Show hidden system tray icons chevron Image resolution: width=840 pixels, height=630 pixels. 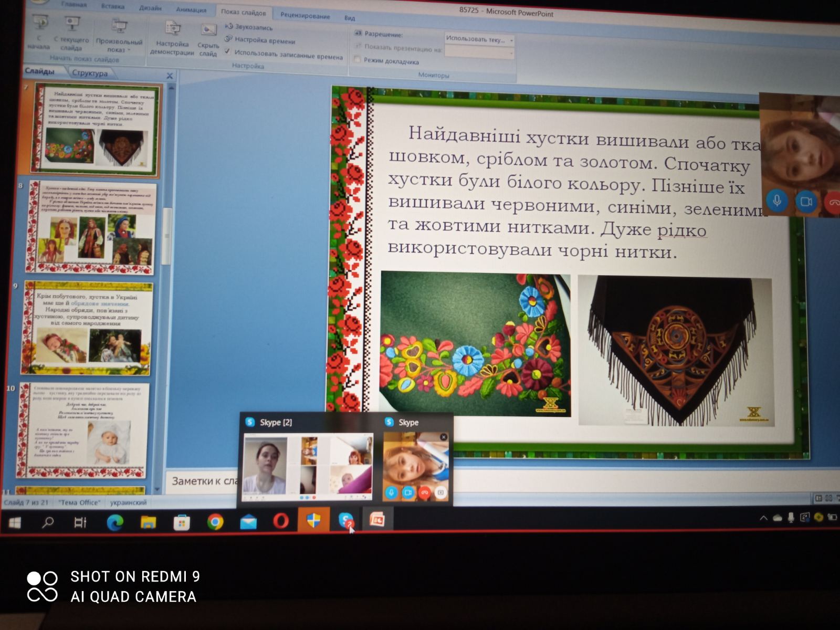coord(763,518)
